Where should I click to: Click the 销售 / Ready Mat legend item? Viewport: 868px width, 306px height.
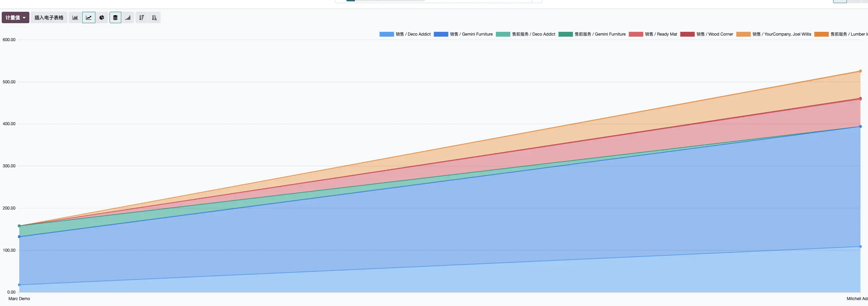click(x=653, y=34)
